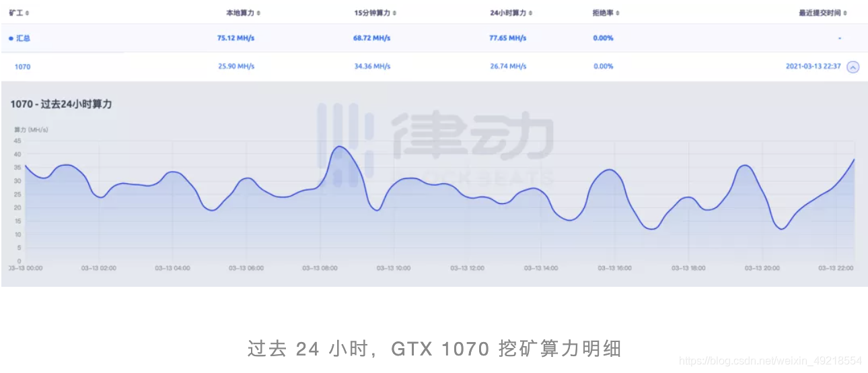Sort by 本地算力 column header
The image size is (868, 373).
click(243, 13)
